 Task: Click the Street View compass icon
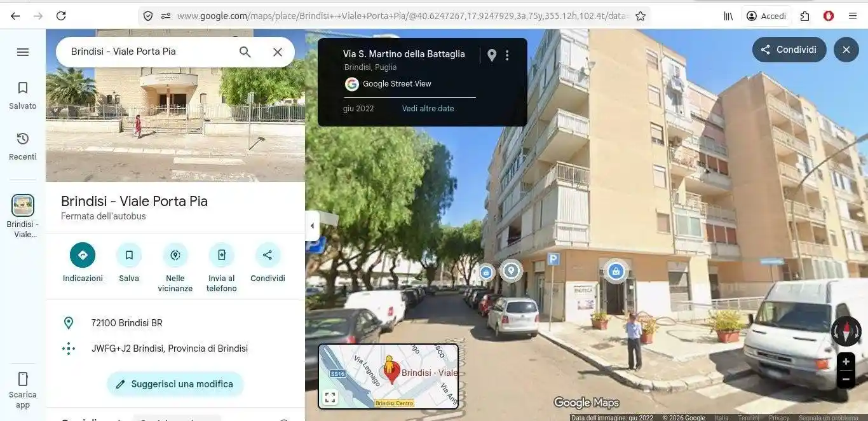coord(846,330)
